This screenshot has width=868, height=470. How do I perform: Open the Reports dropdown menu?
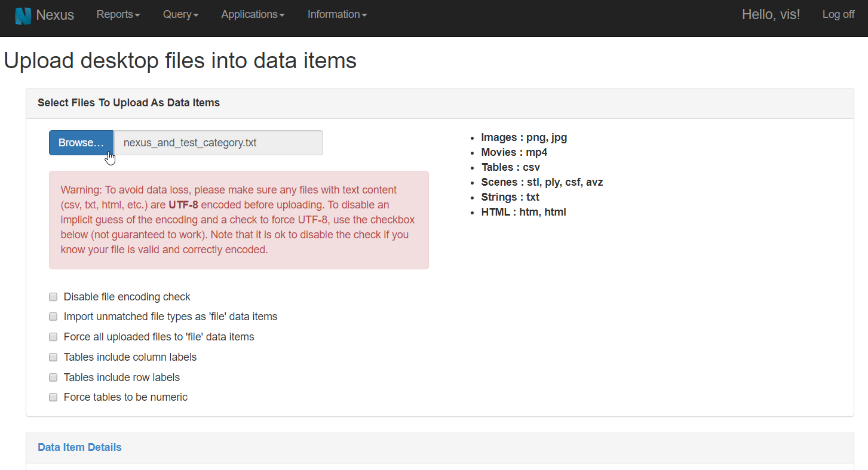coord(118,14)
